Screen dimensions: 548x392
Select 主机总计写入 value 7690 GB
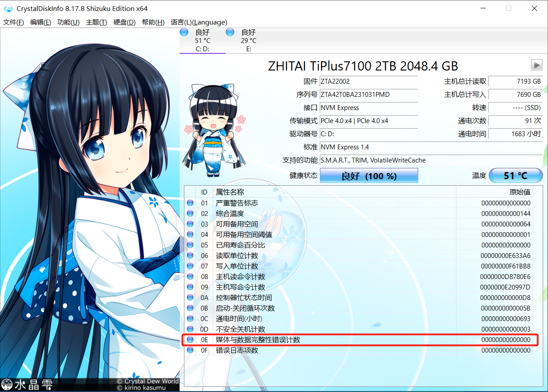tap(516, 94)
